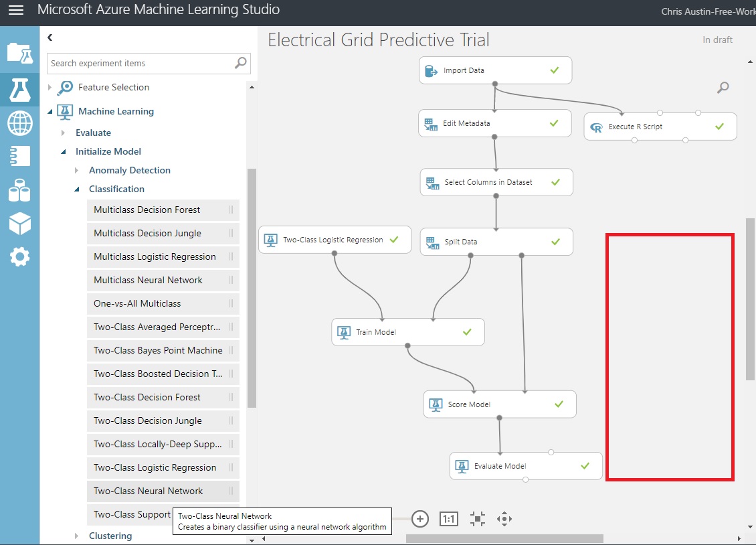The width and height of the screenshot is (756, 545).
Task: Select Multiclass Logistic Regression module
Action: click(x=163, y=256)
